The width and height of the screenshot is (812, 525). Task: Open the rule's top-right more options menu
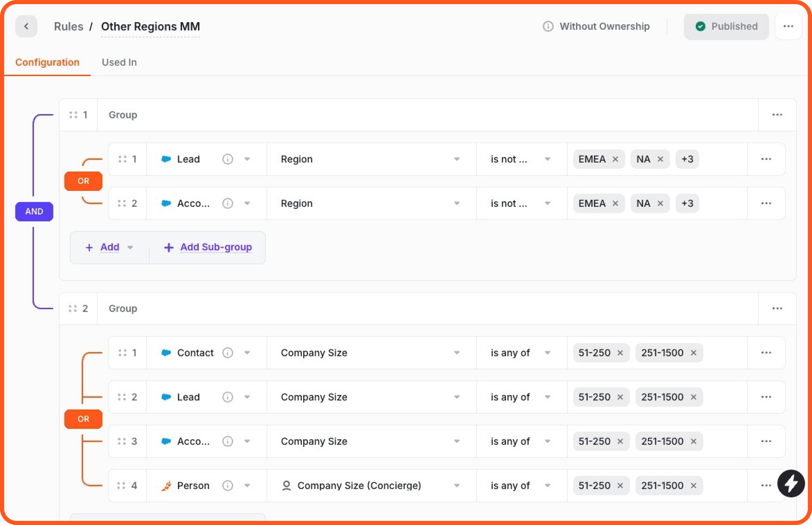[x=788, y=26]
